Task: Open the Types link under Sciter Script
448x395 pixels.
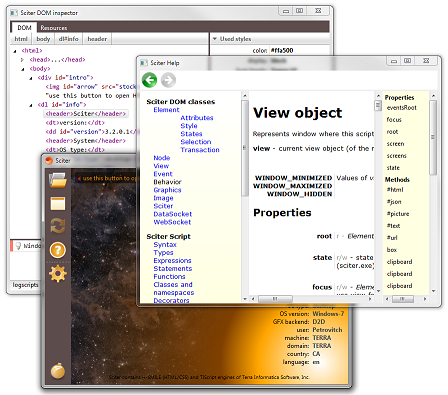Action: [x=163, y=253]
